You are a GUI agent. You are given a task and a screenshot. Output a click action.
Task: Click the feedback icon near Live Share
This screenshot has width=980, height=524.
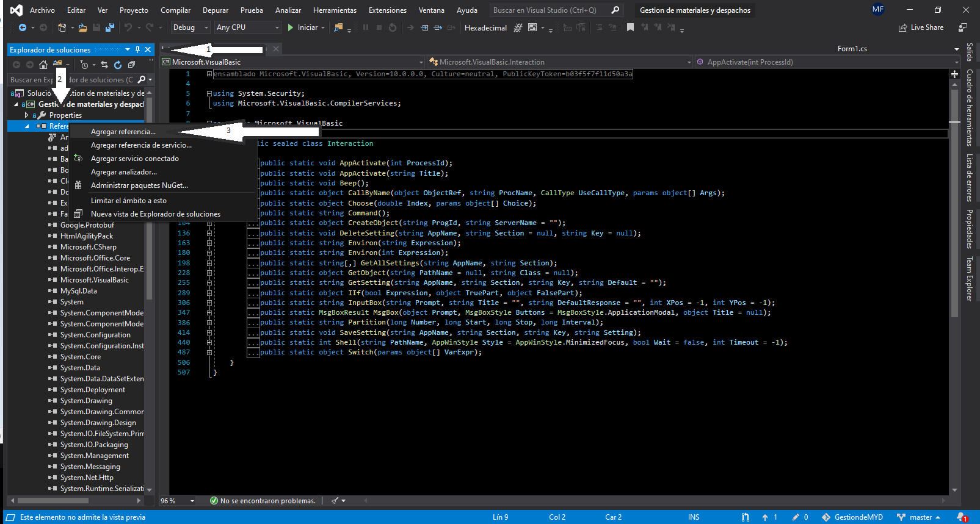pyautogui.click(x=963, y=27)
